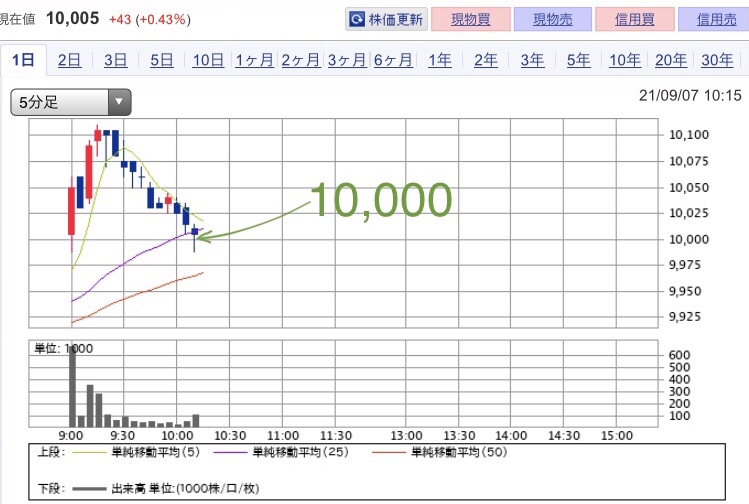Switch to the 1日 tab

[23, 60]
